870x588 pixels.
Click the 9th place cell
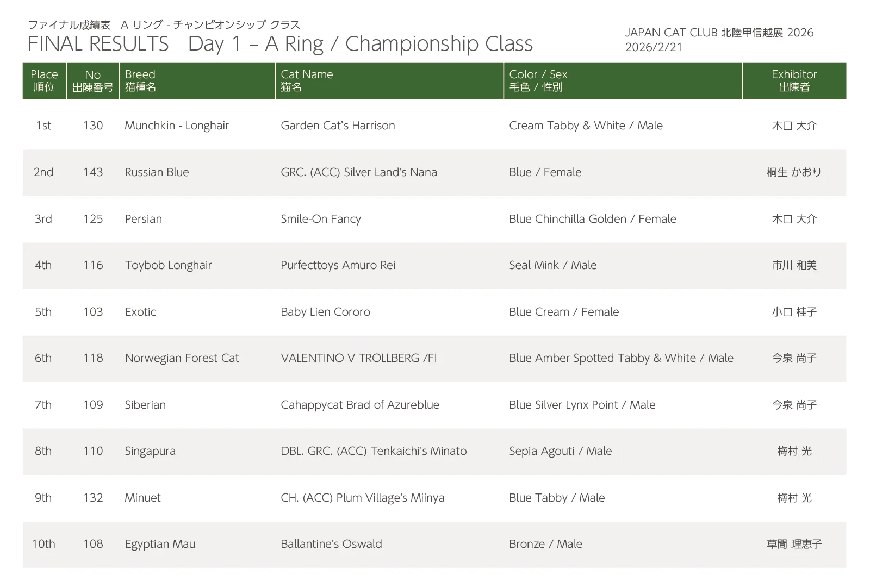pyautogui.click(x=43, y=498)
